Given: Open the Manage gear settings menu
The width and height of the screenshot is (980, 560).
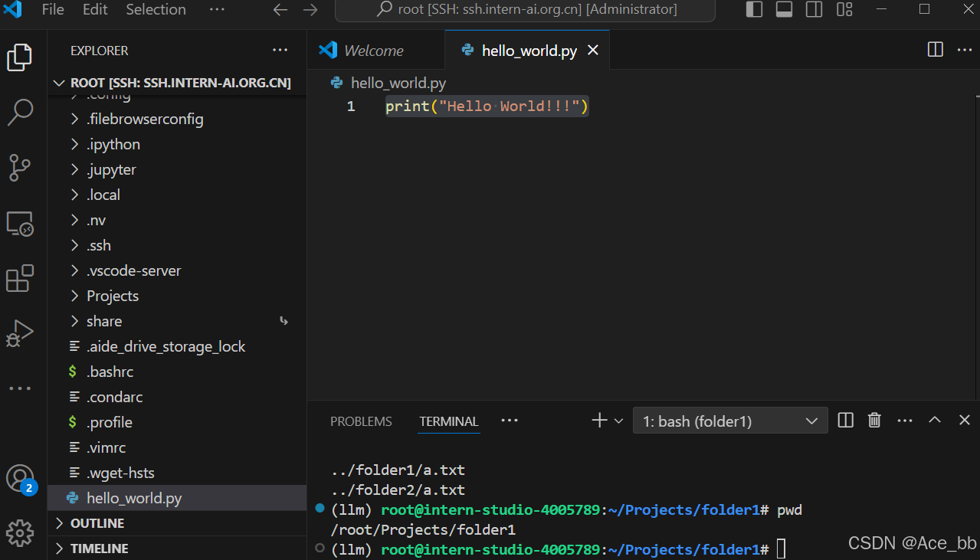Looking at the screenshot, I should click(20, 532).
